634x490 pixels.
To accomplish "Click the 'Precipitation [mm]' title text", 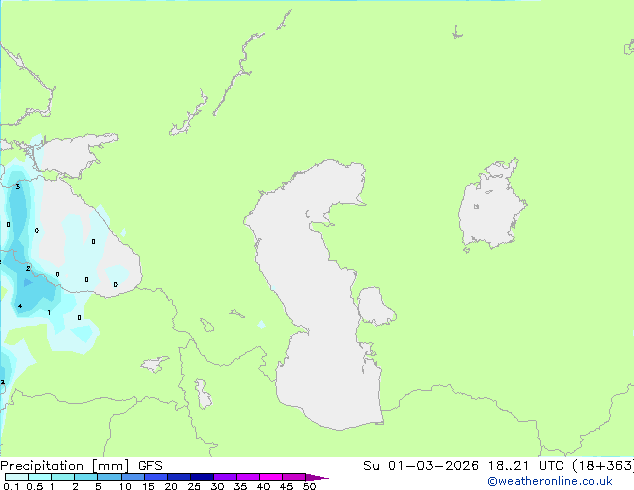I will [x=65, y=466].
